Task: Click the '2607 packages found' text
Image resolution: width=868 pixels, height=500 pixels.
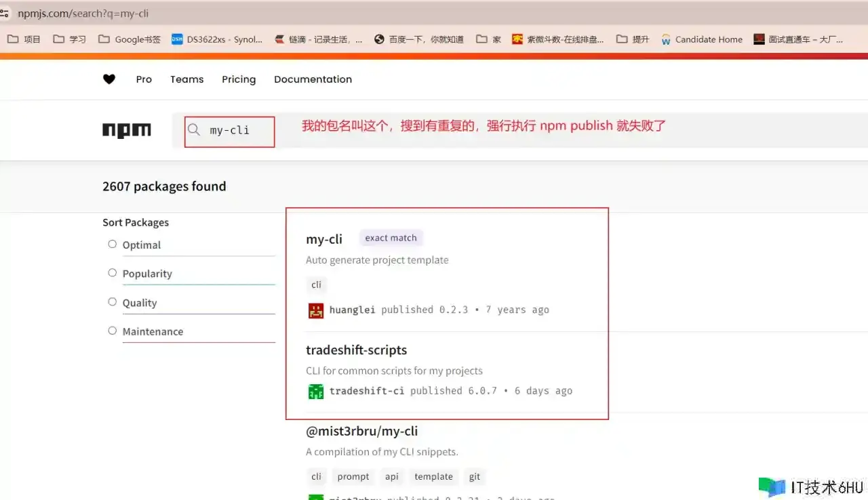Action: point(164,186)
